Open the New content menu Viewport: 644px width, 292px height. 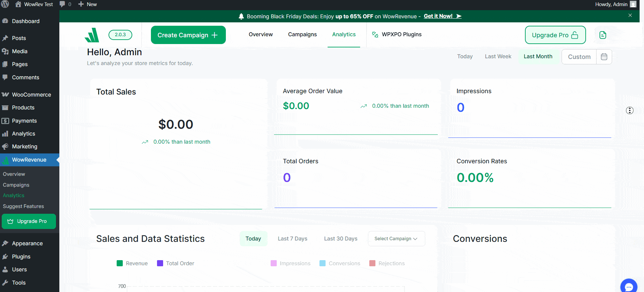pyautogui.click(x=87, y=4)
